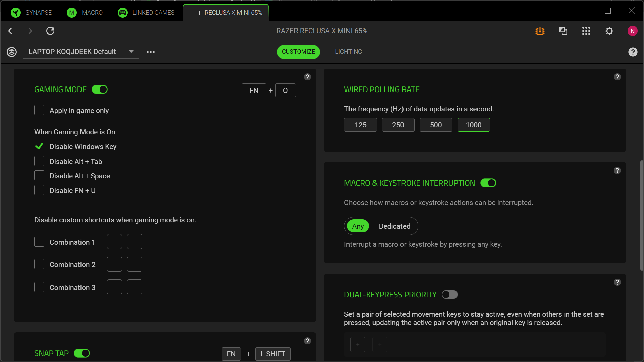The width and height of the screenshot is (644, 362).
Task: Click second key box of Combination 2
Action: pyautogui.click(x=135, y=264)
